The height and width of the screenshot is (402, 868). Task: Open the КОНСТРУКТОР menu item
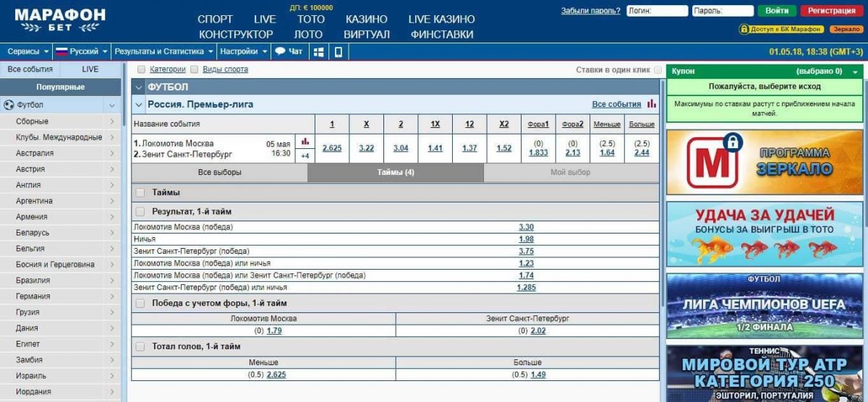pyautogui.click(x=236, y=34)
